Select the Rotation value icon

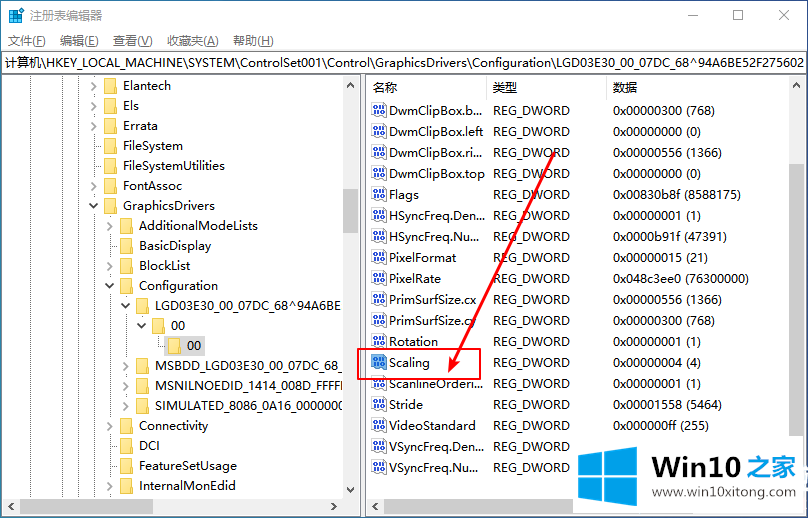[379, 341]
